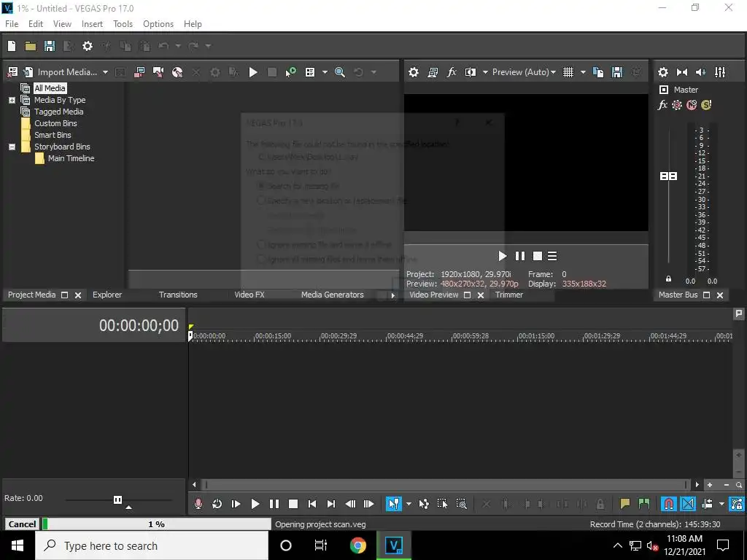Switch to Transitions tab
The width and height of the screenshot is (747, 560).
click(x=178, y=295)
